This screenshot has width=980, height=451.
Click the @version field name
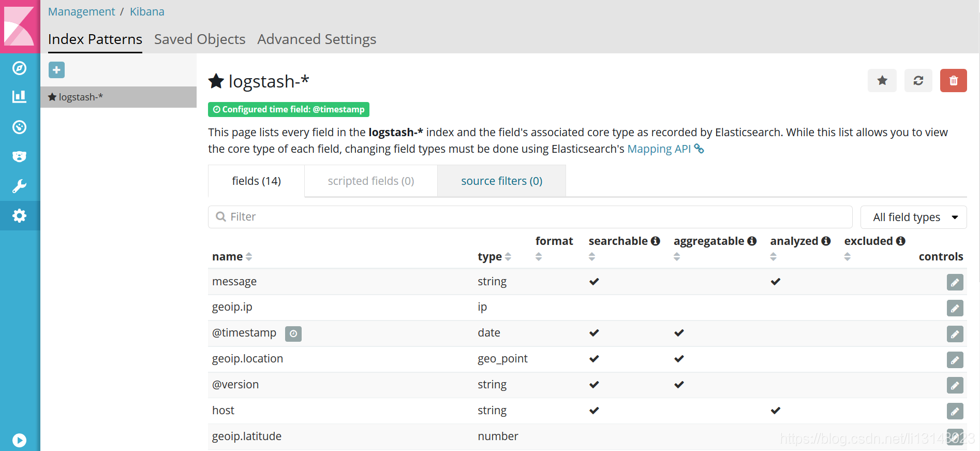point(235,385)
